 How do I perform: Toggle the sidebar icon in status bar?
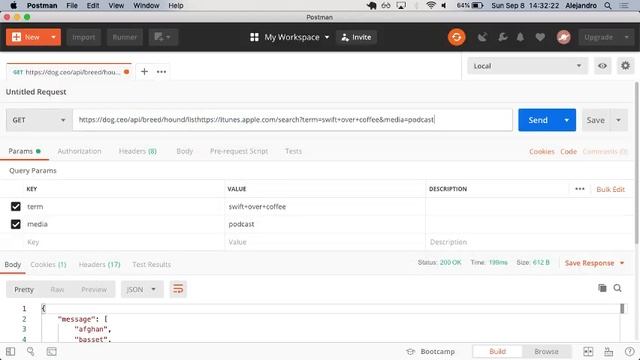pyautogui.click(x=11, y=351)
